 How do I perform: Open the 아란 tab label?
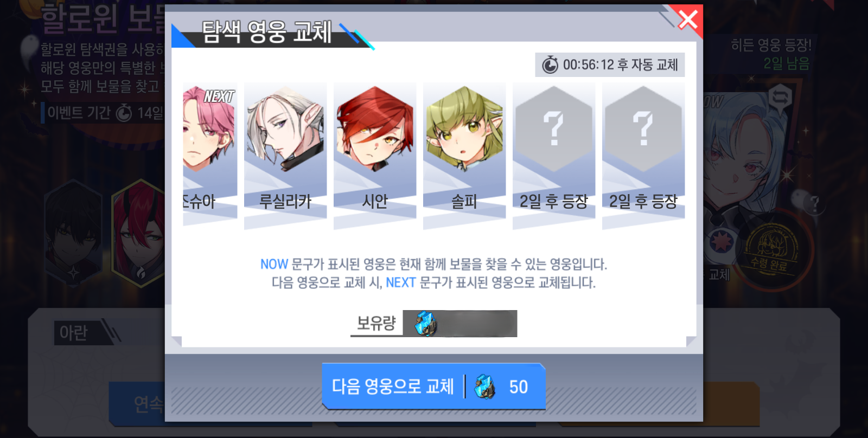[73, 332]
